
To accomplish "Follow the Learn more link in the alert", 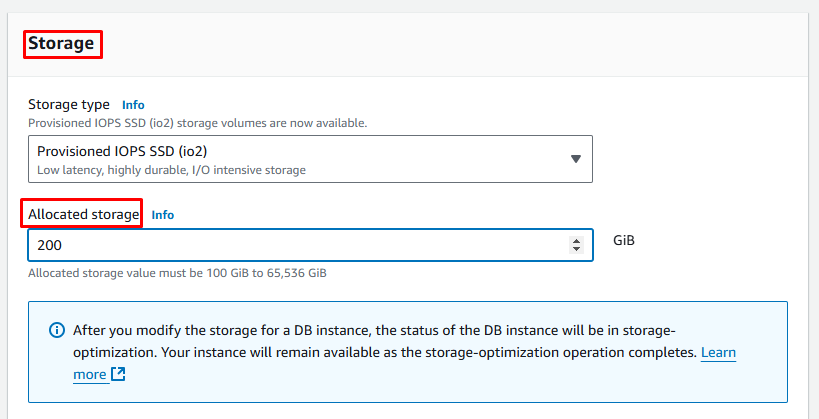I will (719, 353).
